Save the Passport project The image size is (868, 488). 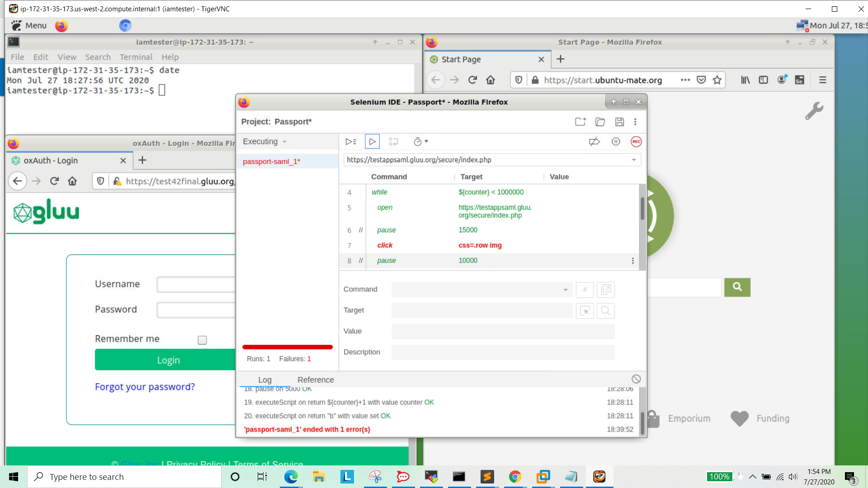click(619, 122)
